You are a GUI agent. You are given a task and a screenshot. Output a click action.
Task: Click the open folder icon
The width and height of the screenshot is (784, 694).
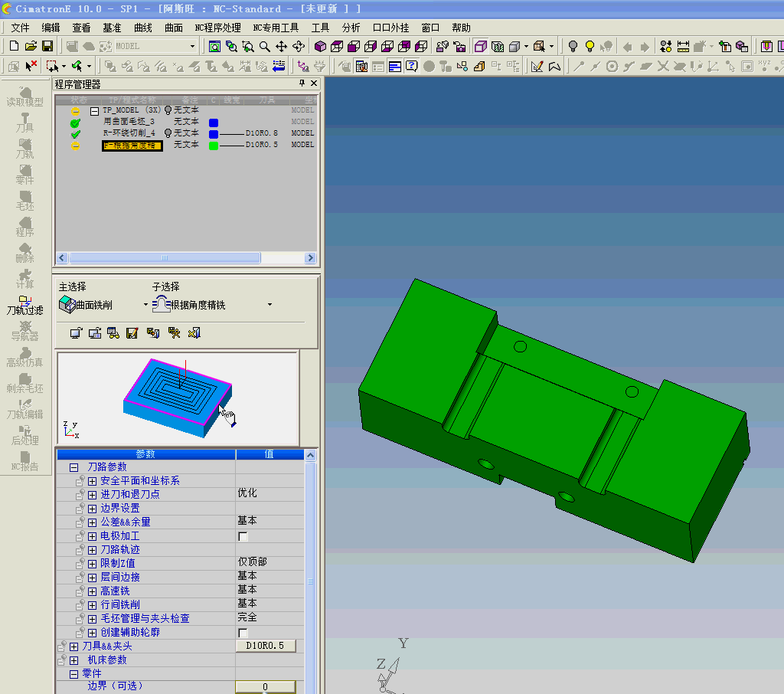[x=31, y=47]
